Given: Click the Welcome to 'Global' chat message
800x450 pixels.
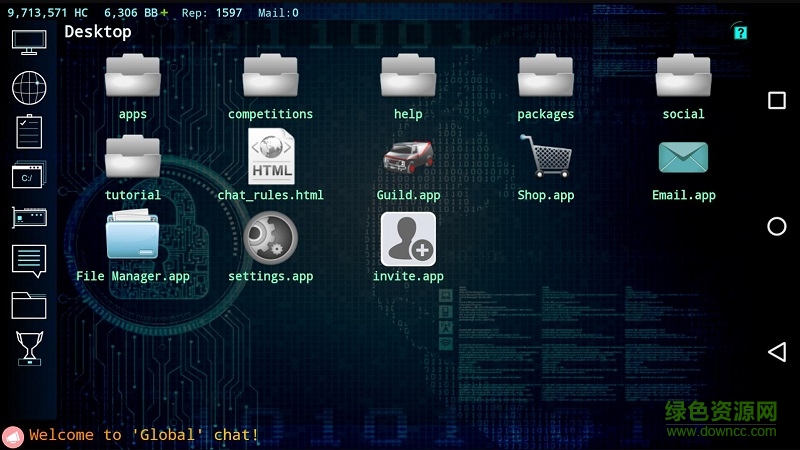Looking at the screenshot, I should [144, 435].
